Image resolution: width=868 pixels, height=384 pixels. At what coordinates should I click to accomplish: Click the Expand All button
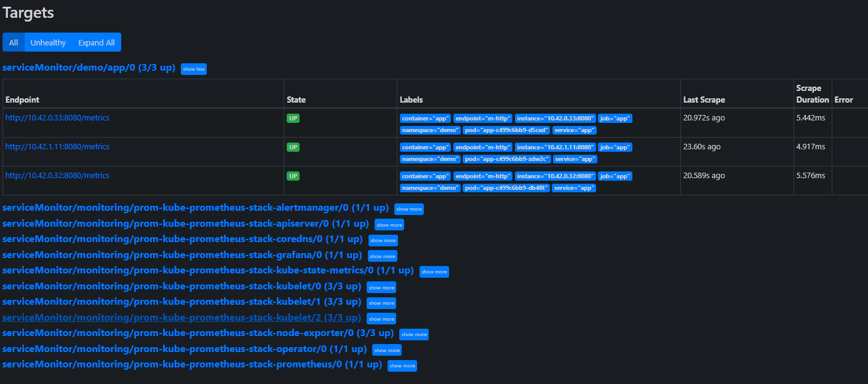click(x=97, y=42)
